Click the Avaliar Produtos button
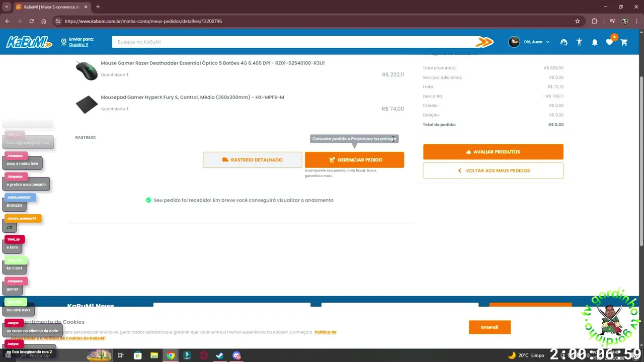This screenshot has width=644, height=362. 493,152
